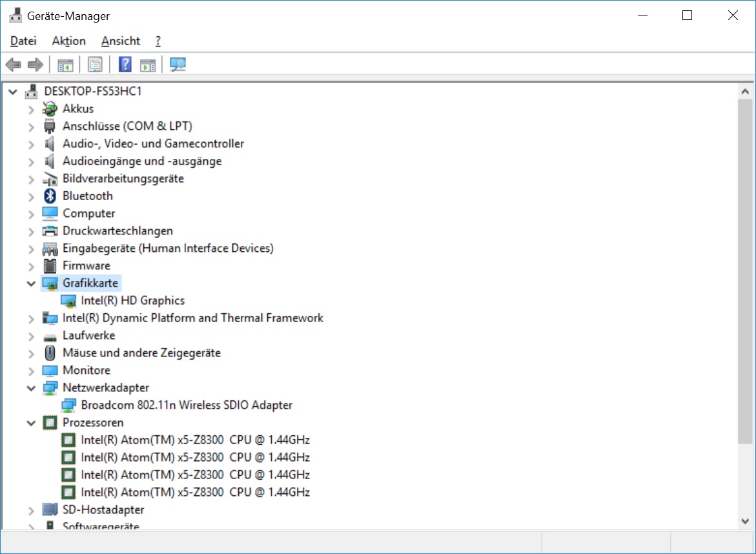Screen dimensions: 756x554
Task: Expand Audio-, Video- und Gamecontroller
Action: [32, 144]
